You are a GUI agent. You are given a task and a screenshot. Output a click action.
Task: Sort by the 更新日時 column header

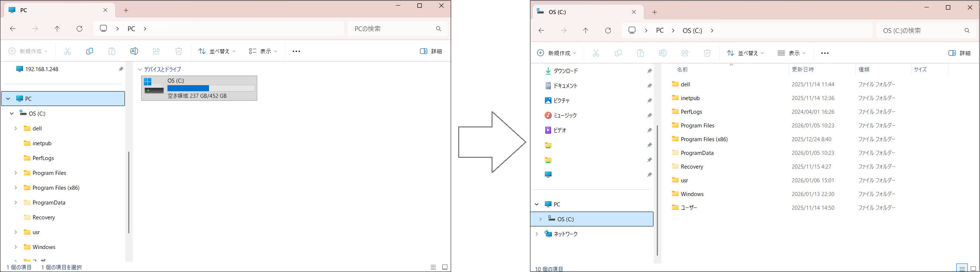pyautogui.click(x=803, y=70)
